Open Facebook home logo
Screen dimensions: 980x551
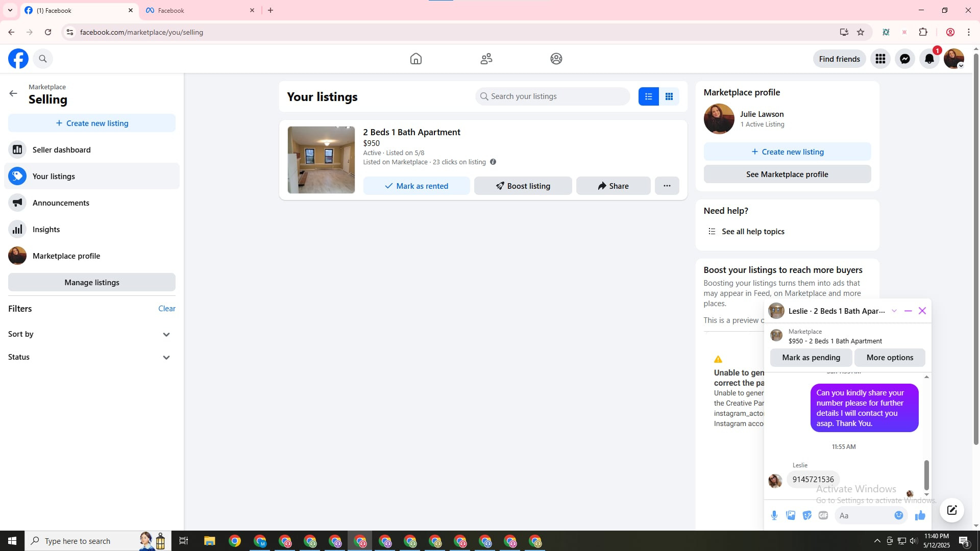18,59
